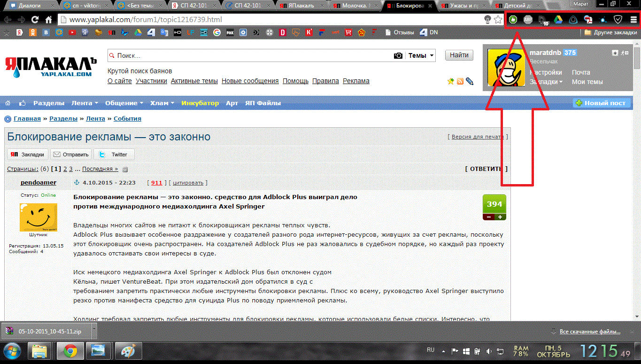Search by image with the camera icon
The width and height of the screenshot is (641, 364).
pos(398,55)
